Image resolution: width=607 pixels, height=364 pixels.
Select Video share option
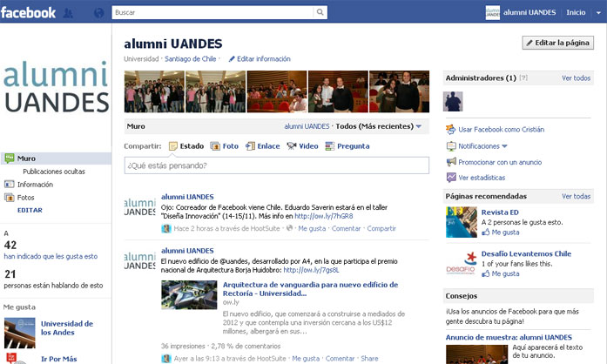(302, 146)
